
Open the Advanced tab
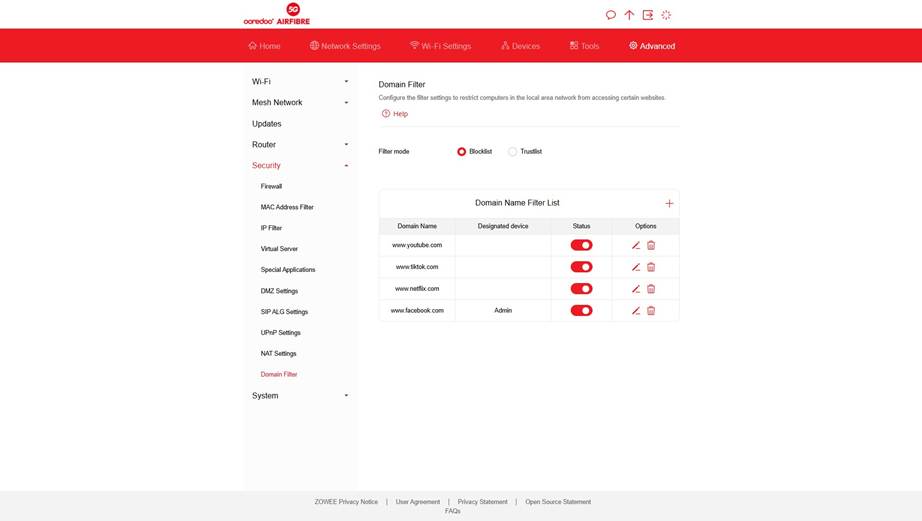click(x=652, y=46)
